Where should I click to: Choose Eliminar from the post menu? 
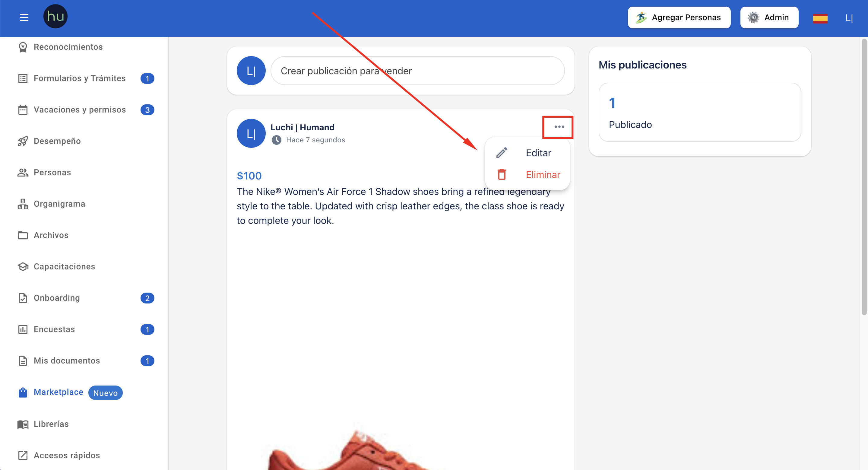(527, 175)
